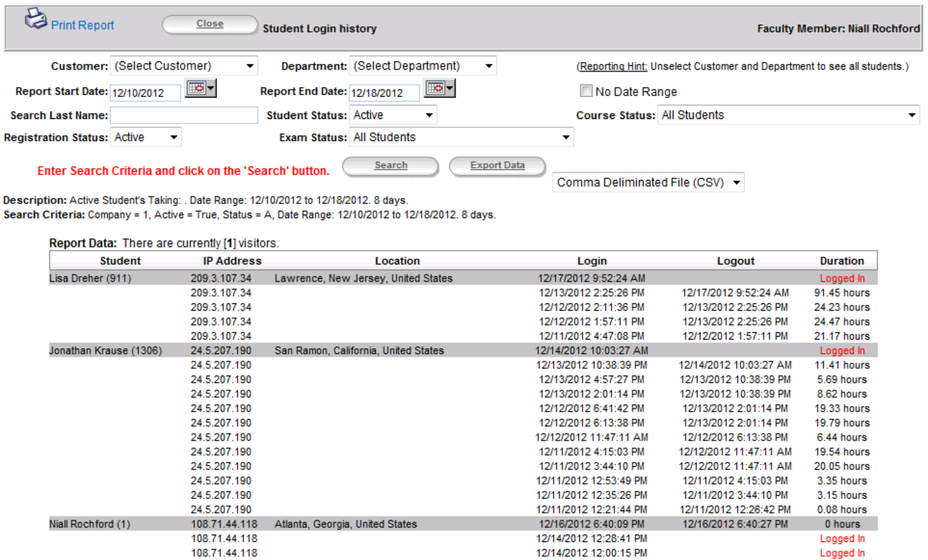Click the Logout column header
Screen dimensions: 928x560
[x=736, y=261]
